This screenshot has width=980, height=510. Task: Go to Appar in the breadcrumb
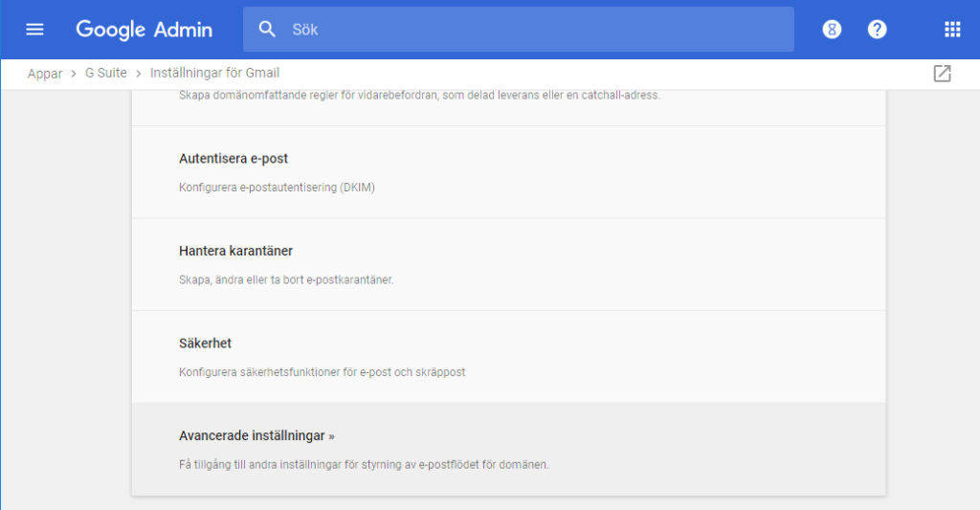[45, 74]
